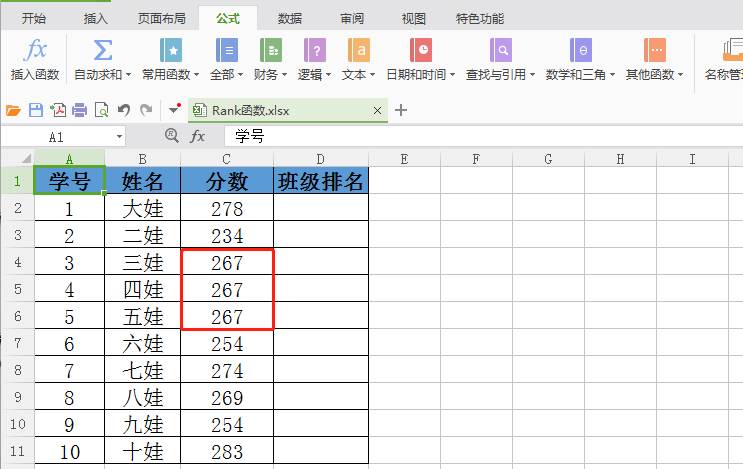Open the Lookup and Reference functions icon
Image resolution: width=743 pixels, height=469 pixels.
[x=500, y=50]
